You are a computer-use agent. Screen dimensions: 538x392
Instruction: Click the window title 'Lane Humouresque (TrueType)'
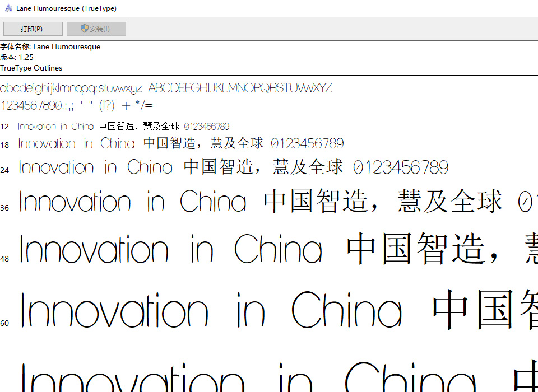click(x=66, y=8)
